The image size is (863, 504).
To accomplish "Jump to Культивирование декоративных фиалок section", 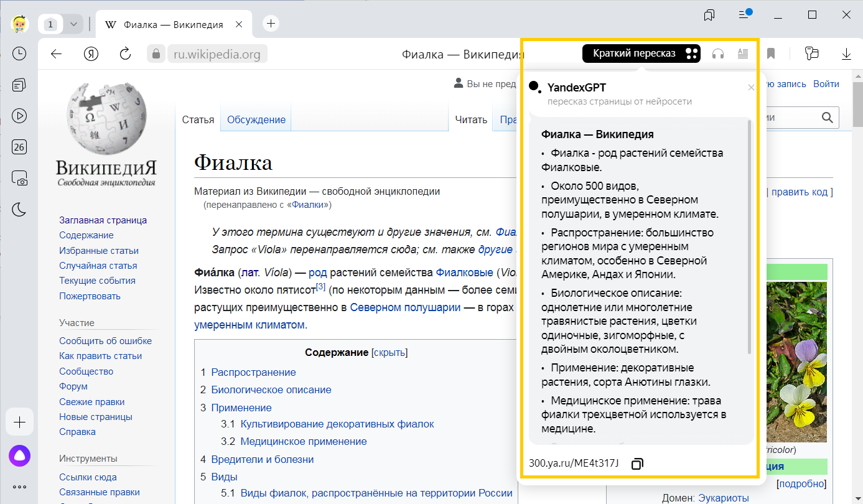I will [x=337, y=424].
